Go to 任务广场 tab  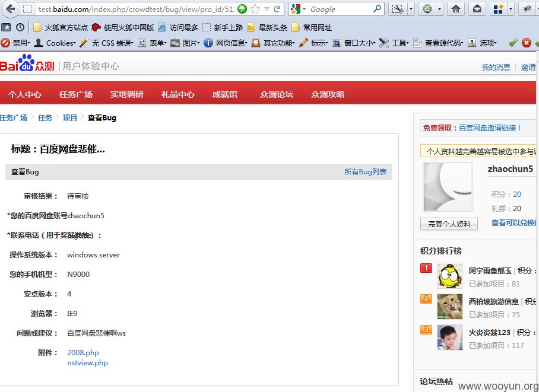coord(75,94)
